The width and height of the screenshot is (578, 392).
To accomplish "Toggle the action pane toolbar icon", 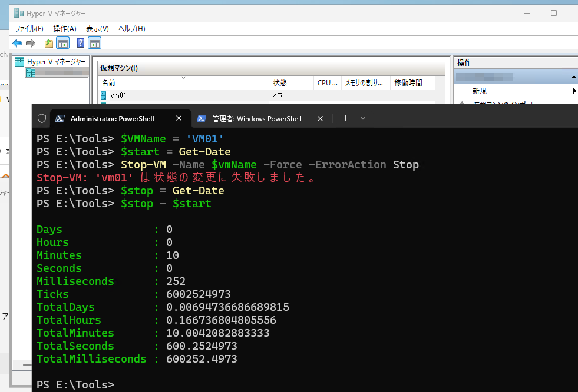I will pos(95,44).
